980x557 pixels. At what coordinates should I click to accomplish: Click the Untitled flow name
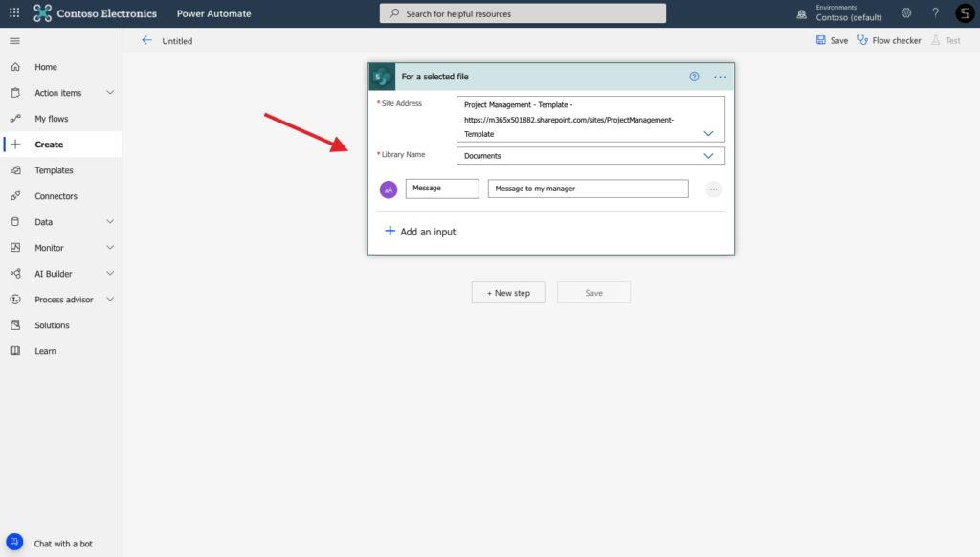[177, 41]
